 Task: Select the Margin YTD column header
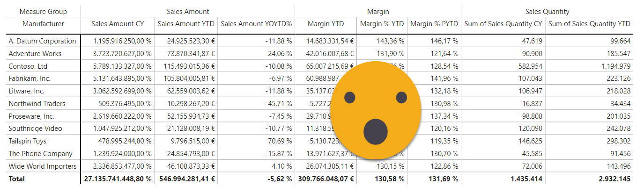(326, 24)
